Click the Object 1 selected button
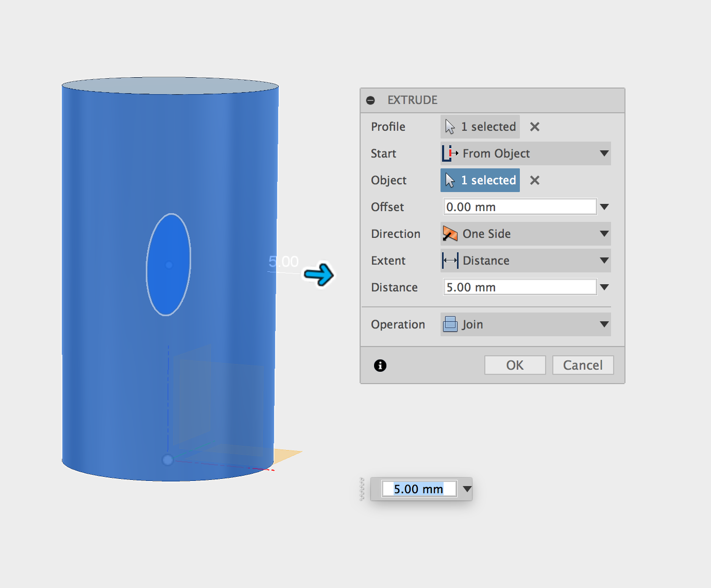This screenshot has width=711, height=588. [x=480, y=180]
